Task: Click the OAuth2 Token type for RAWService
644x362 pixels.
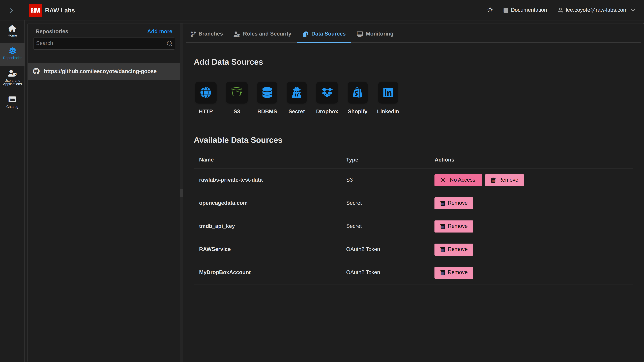Action: (363, 249)
